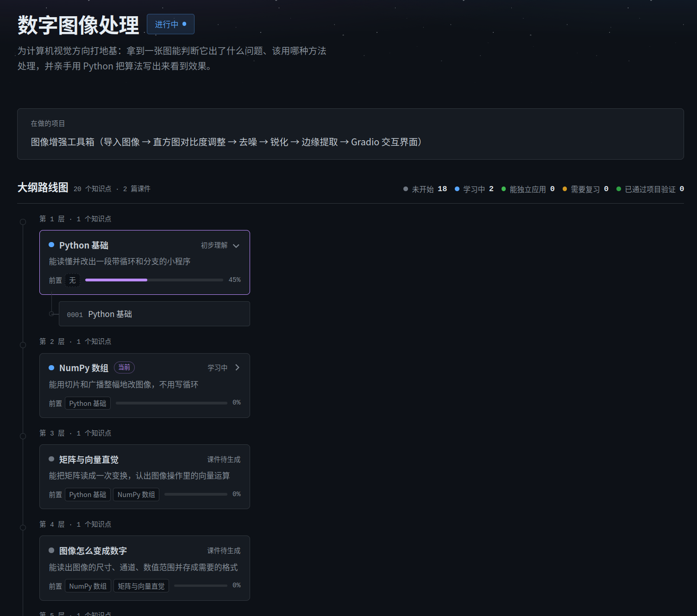Click the 图像怎么变成数字 progress bar
The image size is (697, 616).
[x=201, y=585]
